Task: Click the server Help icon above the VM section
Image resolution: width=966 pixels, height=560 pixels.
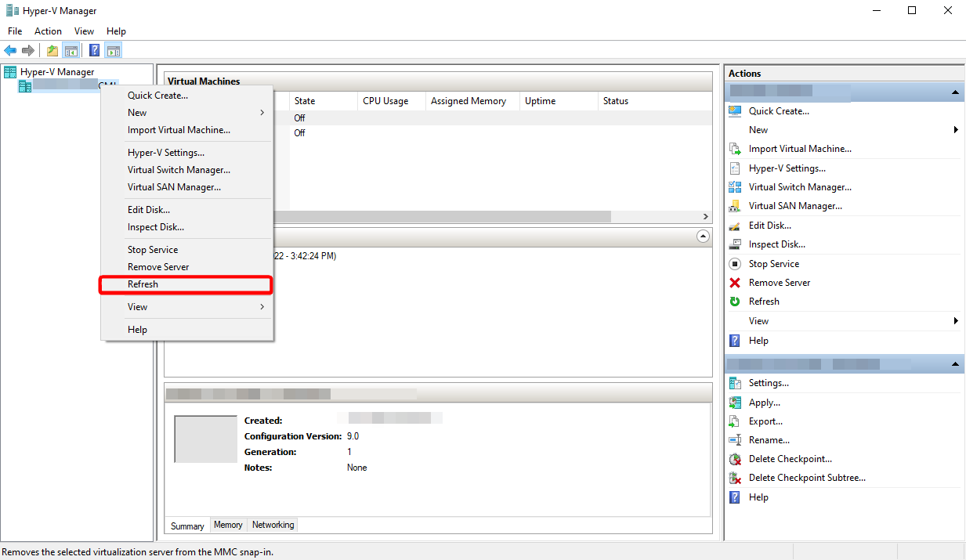Action: click(735, 341)
